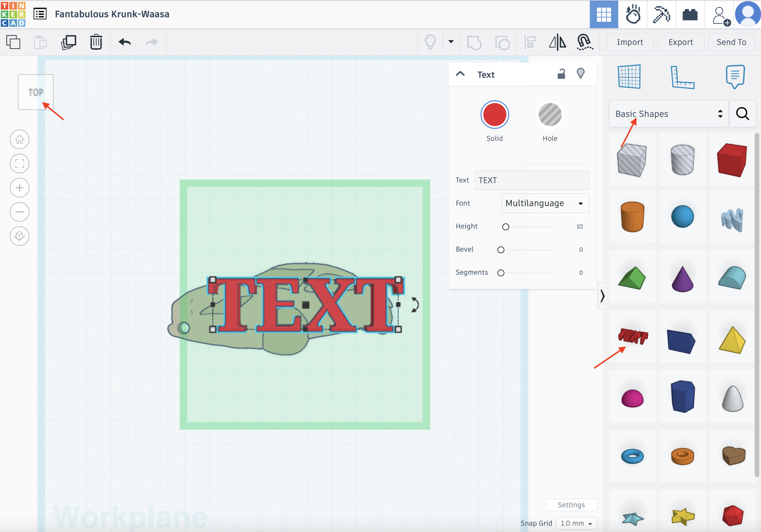Click the Undo arrow
This screenshot has height=532, width=761.
[x=125, y=42]
